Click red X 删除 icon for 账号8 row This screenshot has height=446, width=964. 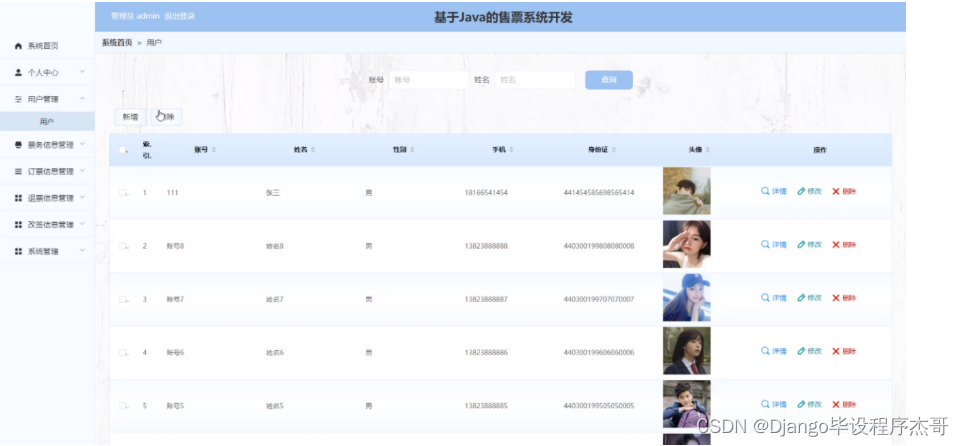coord(836,245)
